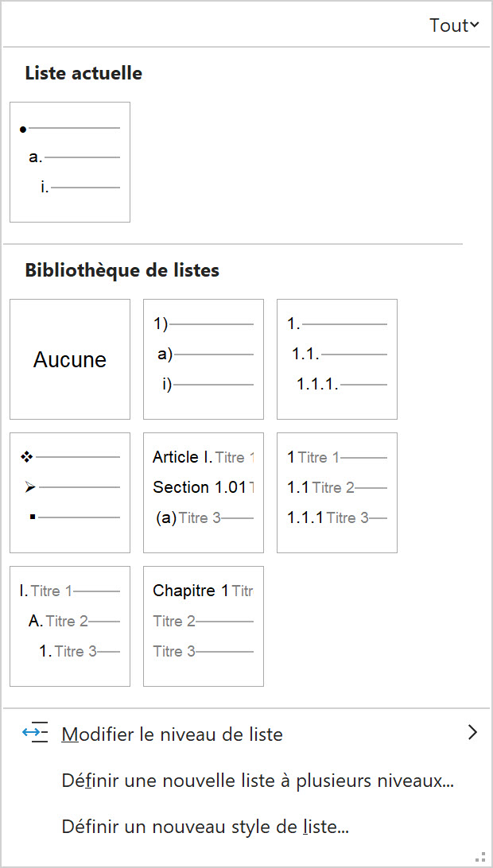Apply the 1. 1.1. 1.1.1. numbered list
Viewport: 493px width, 868px height.
click(337, 359)
